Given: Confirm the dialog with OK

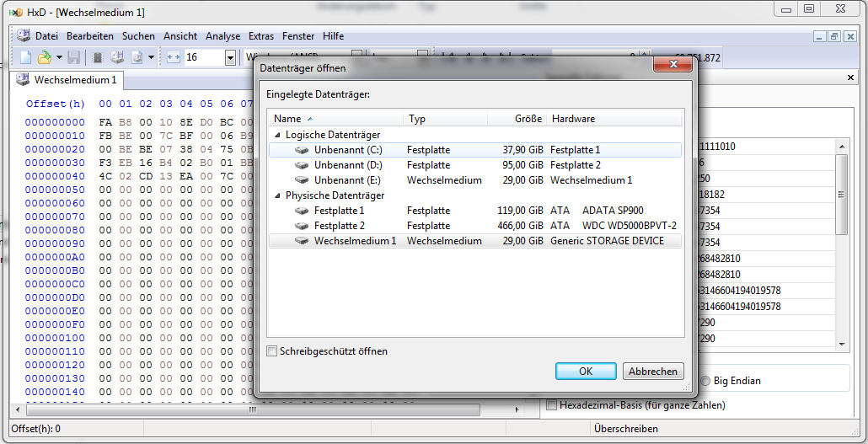Looking at the screenshot, I should click(x=586, y=372).
